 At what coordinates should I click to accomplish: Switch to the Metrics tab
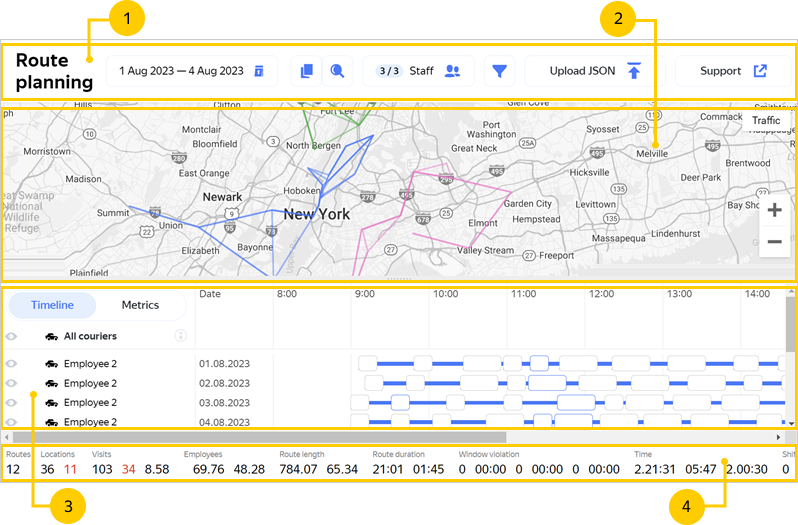pos(140,305)
